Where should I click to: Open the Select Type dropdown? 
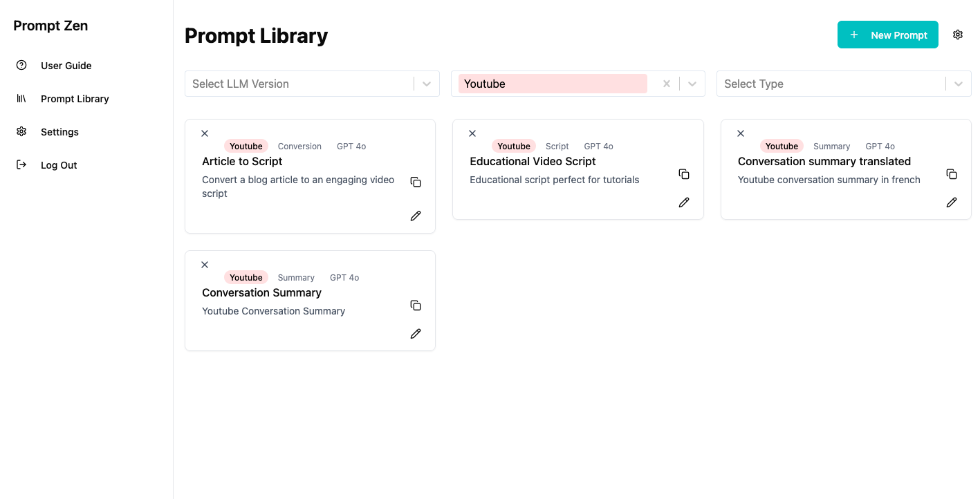pyautogui.click(x=958, y=84)
